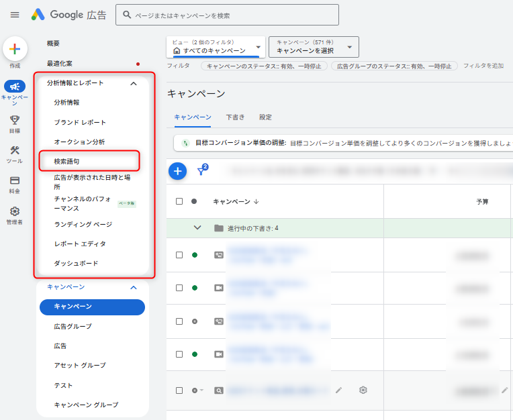The width and height of the screenshot is (513, 420).
Task: Click the settings gear in the campaign row
Action: (363, 390)
